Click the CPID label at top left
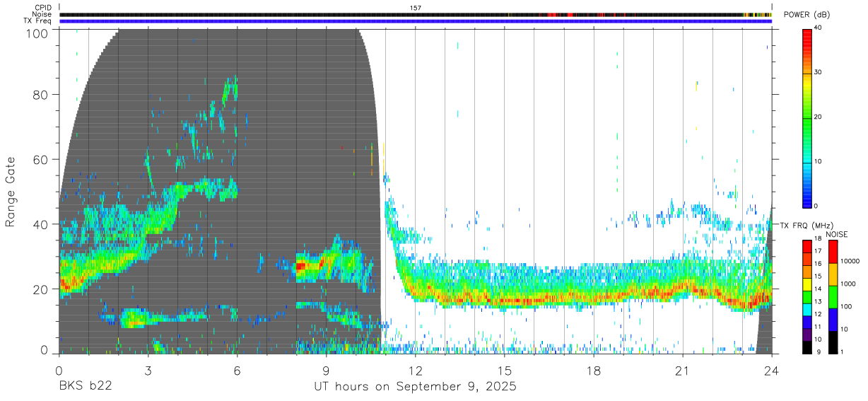This screenshot has height=401, width=868. coord(43,8)
